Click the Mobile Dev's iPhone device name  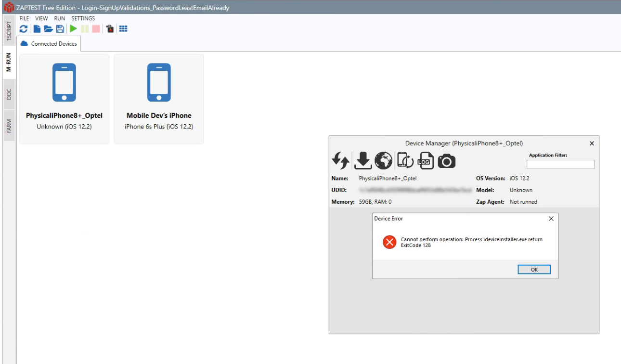(159, 116)
